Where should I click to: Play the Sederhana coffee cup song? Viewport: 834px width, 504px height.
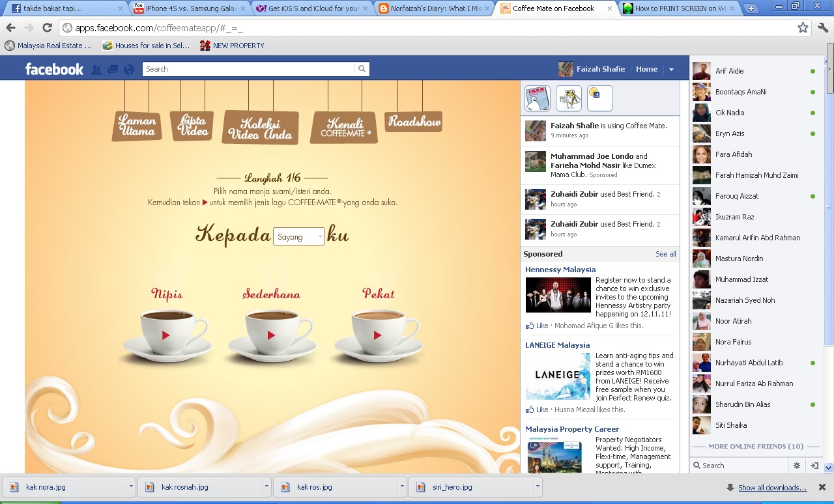pos(272,335)
